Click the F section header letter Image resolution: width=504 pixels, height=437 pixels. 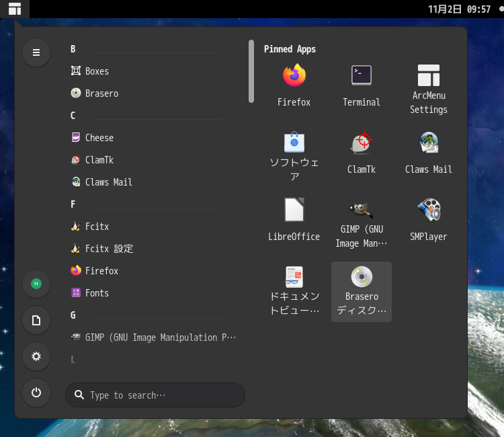(73, 204)
